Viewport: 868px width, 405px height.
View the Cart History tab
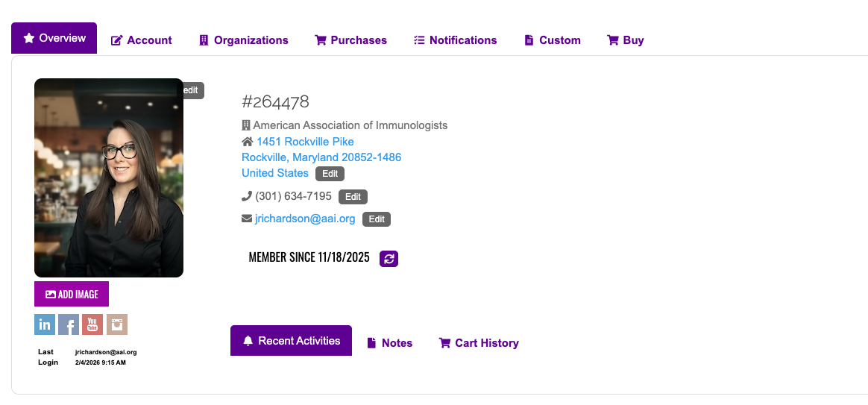click(x=479, y=343)
